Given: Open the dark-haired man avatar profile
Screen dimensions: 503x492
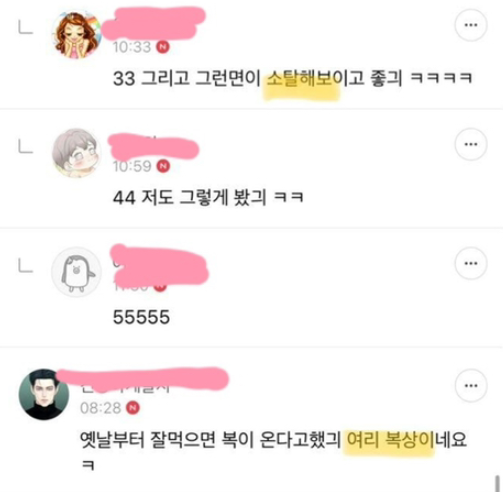Looking at the screenshot, I should 44,394.
